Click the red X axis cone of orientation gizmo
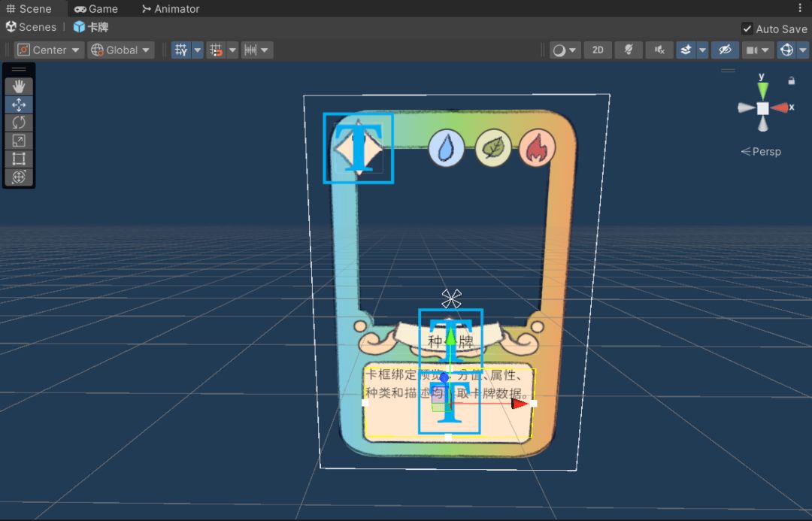The width and height of the screenshot is (812, 521). tap(780, 108)
